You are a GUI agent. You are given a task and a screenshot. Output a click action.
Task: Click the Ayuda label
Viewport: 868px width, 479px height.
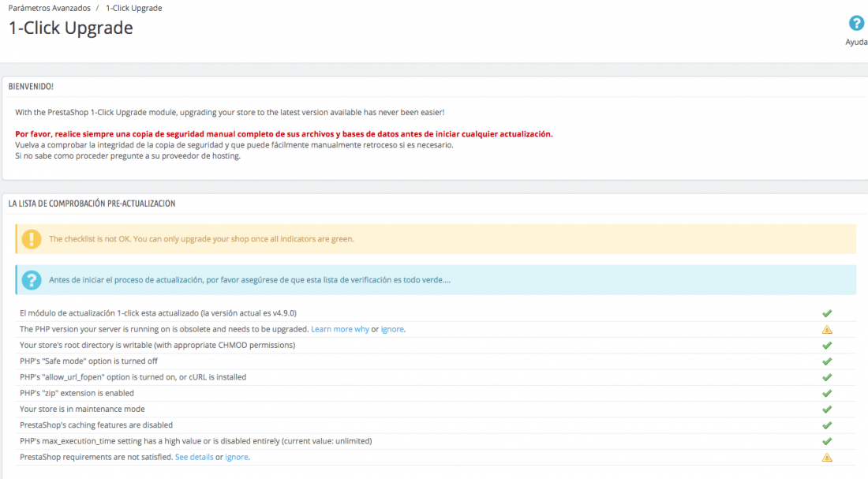[x=856, y=42]
